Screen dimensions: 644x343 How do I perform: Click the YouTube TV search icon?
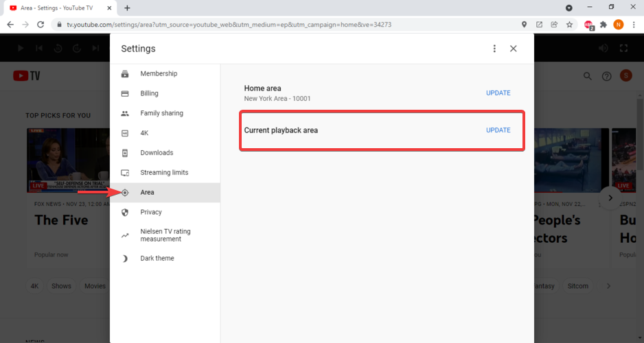(588, 76)
